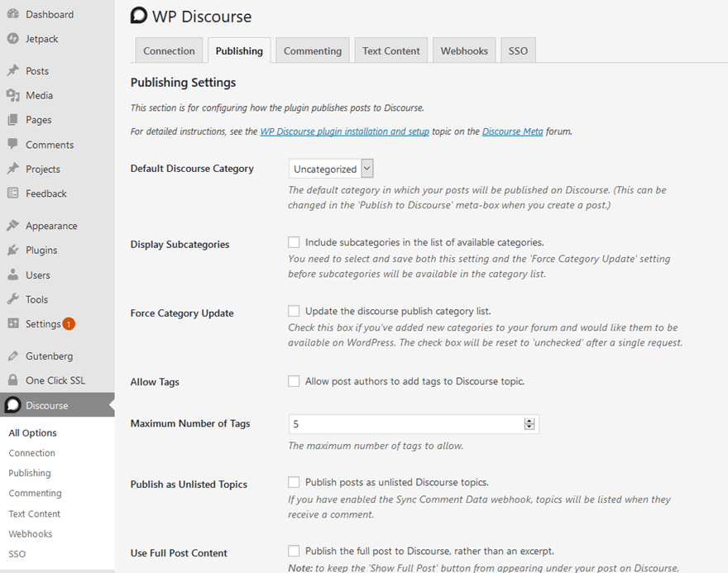This screenshot has height=573, width=728.
Task: Switch to the Webhooks tab
Action: (x=463, y=50)
